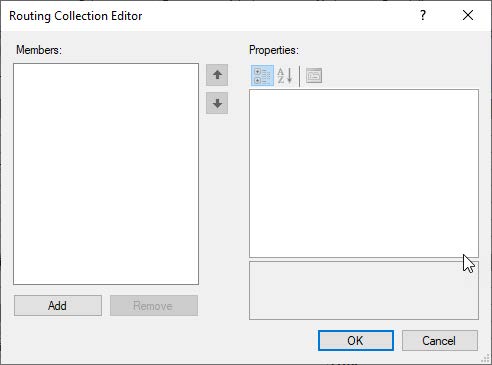The width and height of the screenshot is (492, 365).
Task: Click the question mark help button
Action: click(x=423, y=15)
